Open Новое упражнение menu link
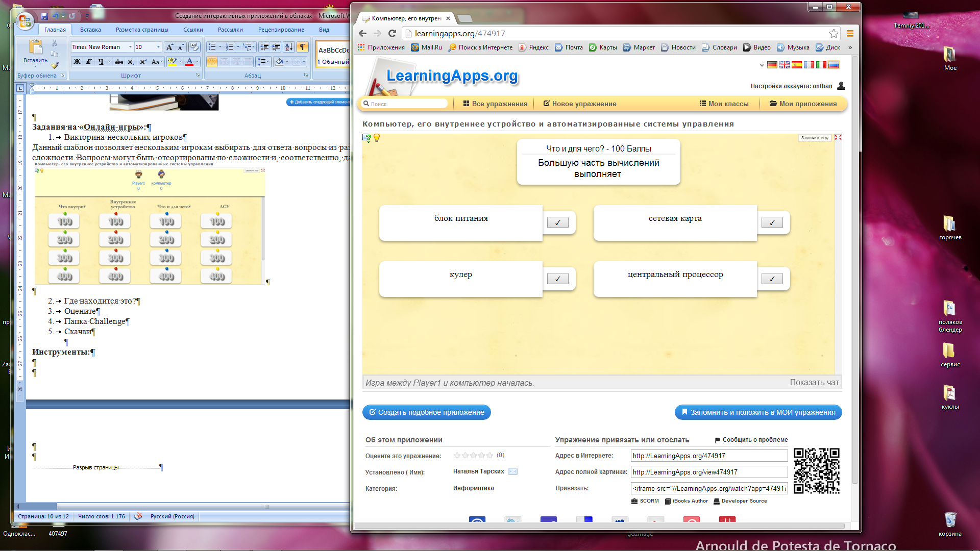Viewport: 980px width, 551px height. [579, 104]
